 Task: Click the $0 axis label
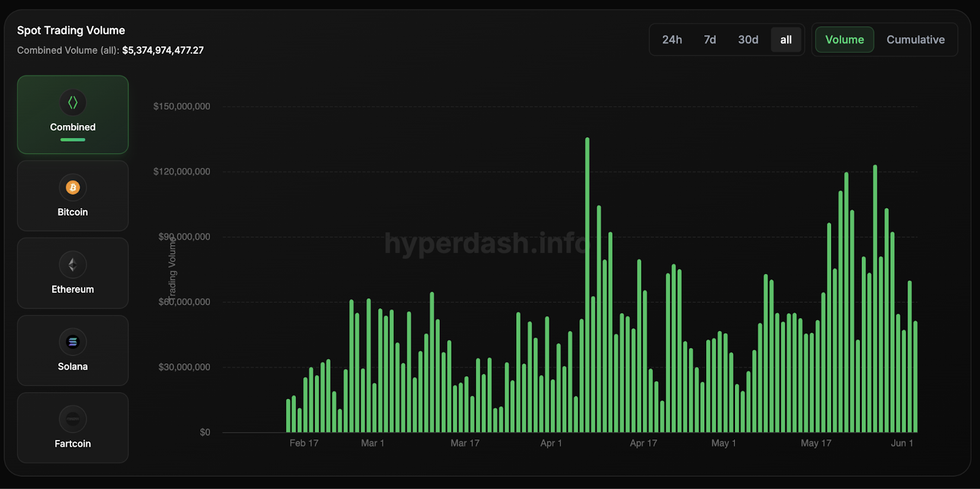tap(205, 433)
